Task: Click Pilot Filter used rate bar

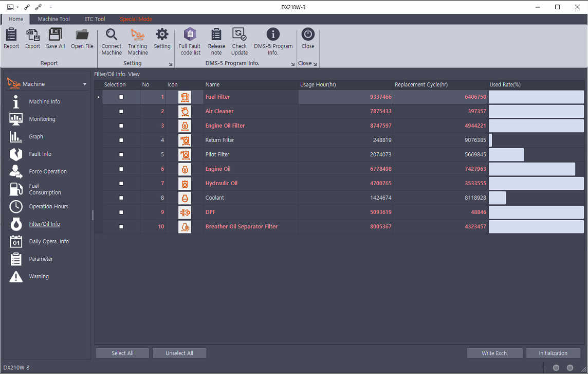Action: (x=506, y=154)
